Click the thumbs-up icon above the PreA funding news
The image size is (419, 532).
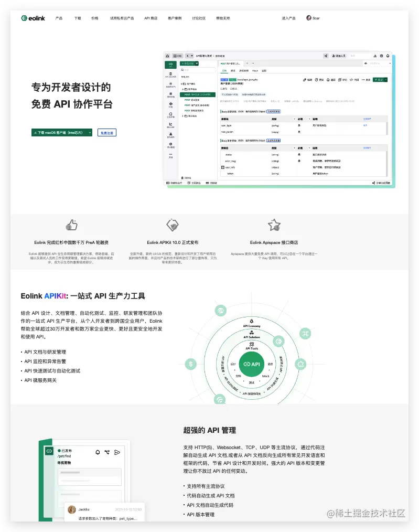[71, 225]
